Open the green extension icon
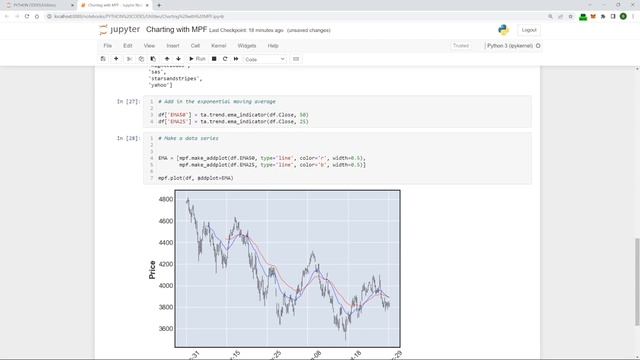Viewport: 640px width, 360px height. click(583, 16)
